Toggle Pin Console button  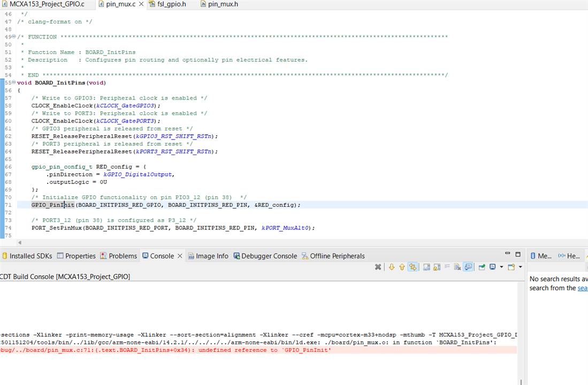tap(482, 267)
